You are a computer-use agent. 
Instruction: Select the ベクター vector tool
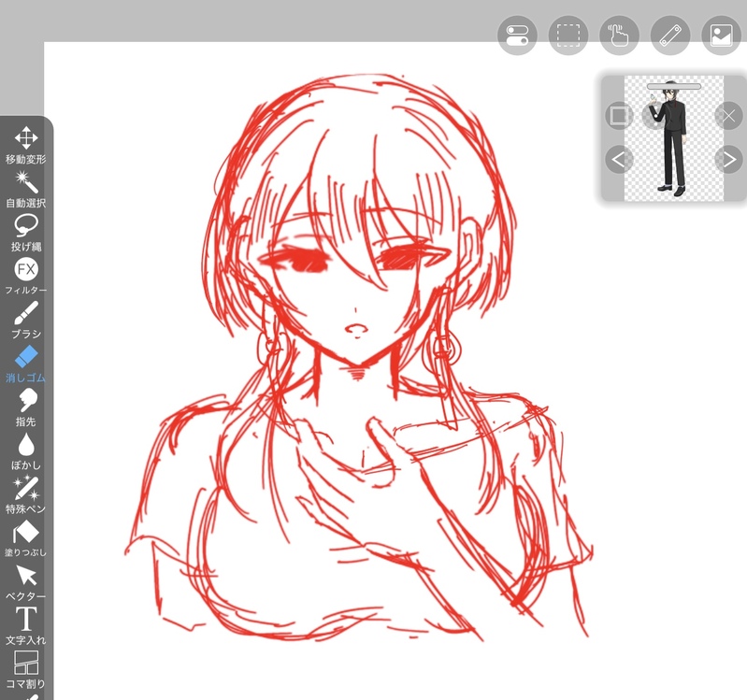[26, 583]
